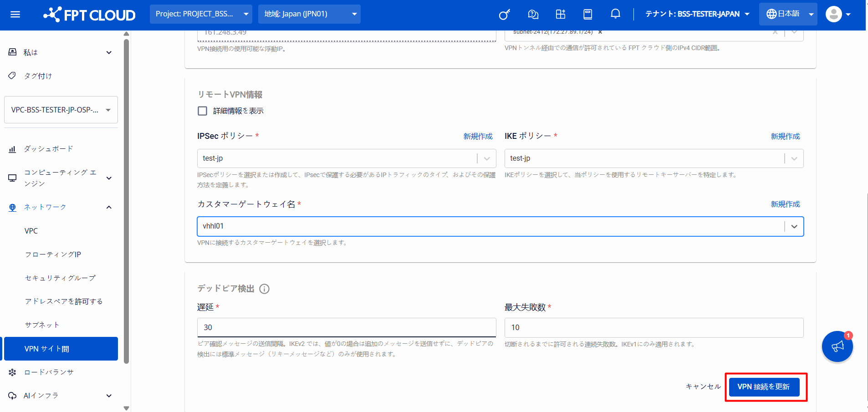Click 新規作成 link for IKE policy
The image size is (868, 412).
point(785,137)
